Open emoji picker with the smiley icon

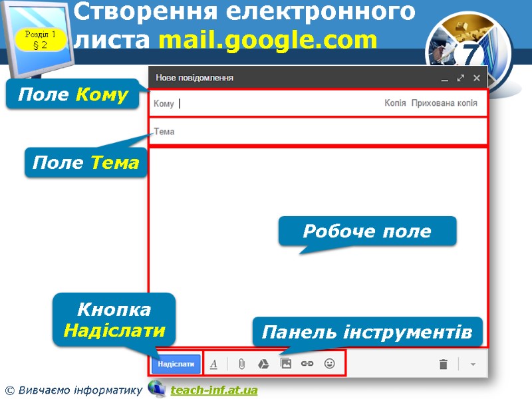(329, 362)
